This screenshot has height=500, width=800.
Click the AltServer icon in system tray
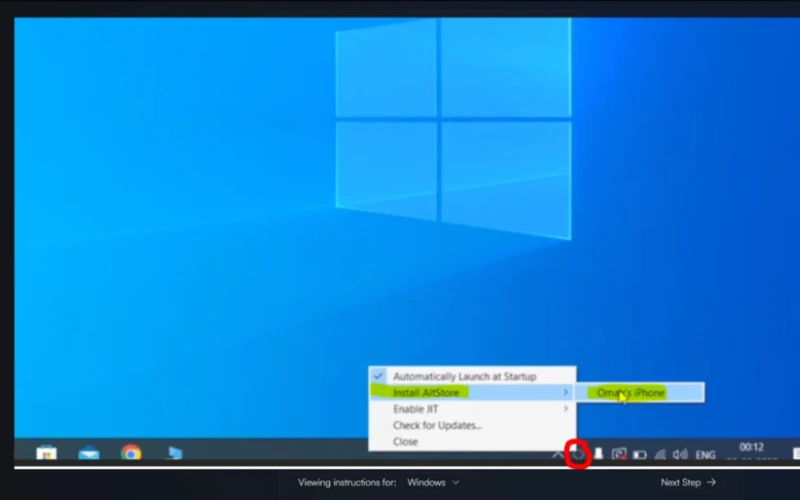click(x=577, y=454)
